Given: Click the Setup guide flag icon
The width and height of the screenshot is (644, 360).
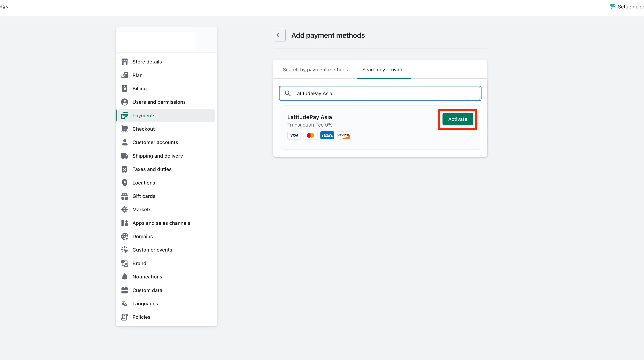Looking at the screenshot, I should coord(612,6).
